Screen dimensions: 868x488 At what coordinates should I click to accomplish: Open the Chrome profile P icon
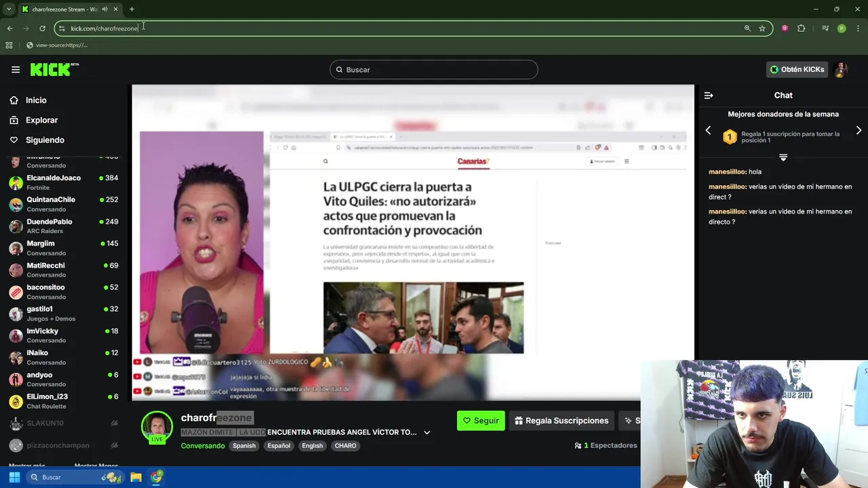point(842,28)
